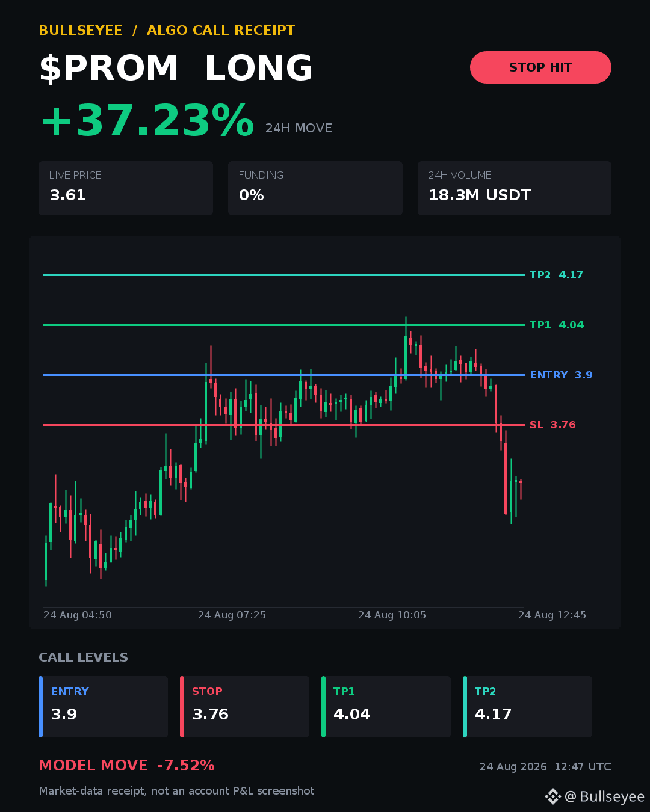This screenshot has width=650, height=812.
Task: Click the MODEL MOVE -7.52% text
Action: pyautogui.click(x=126, y=766)
